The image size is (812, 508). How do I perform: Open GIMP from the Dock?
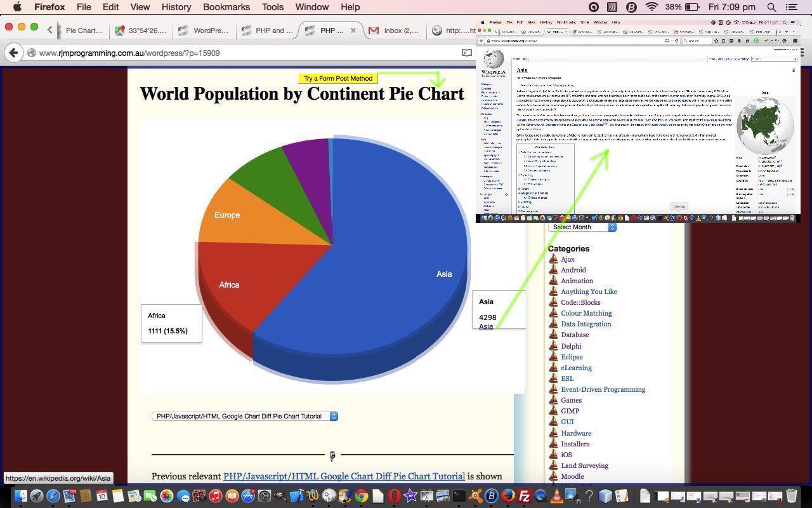(346, 497)
